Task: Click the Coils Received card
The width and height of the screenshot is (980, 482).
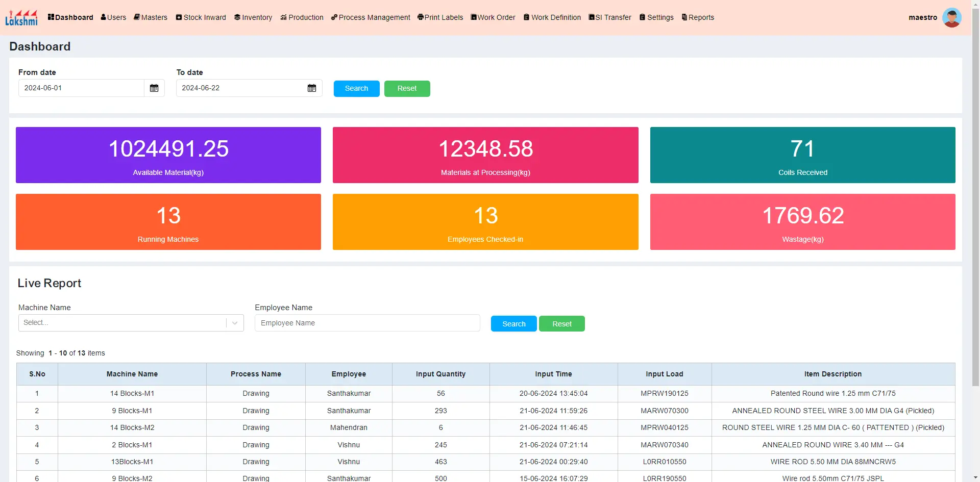Action: tap(803, 155)
